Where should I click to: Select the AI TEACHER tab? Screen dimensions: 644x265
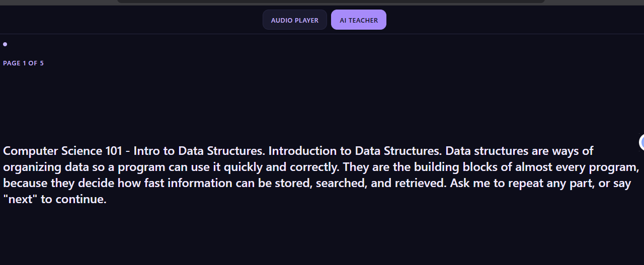[x=359, y=20]
